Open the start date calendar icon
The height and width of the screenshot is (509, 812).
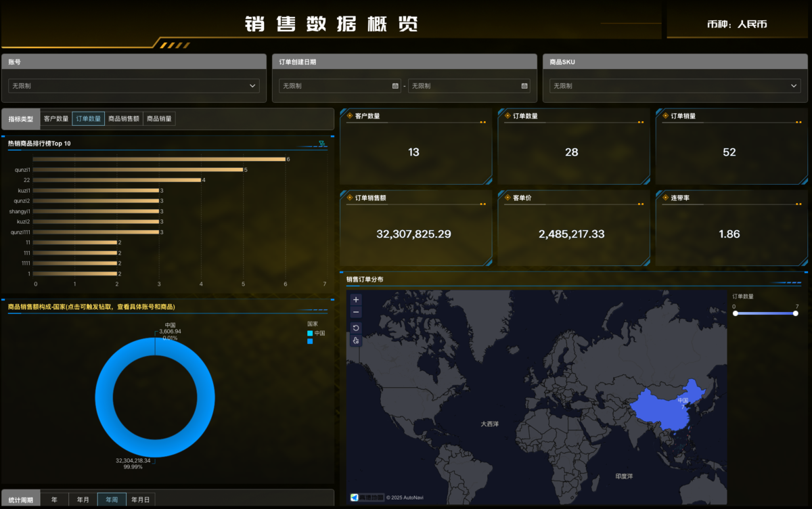pyautogui.click(x=395, y=86)
